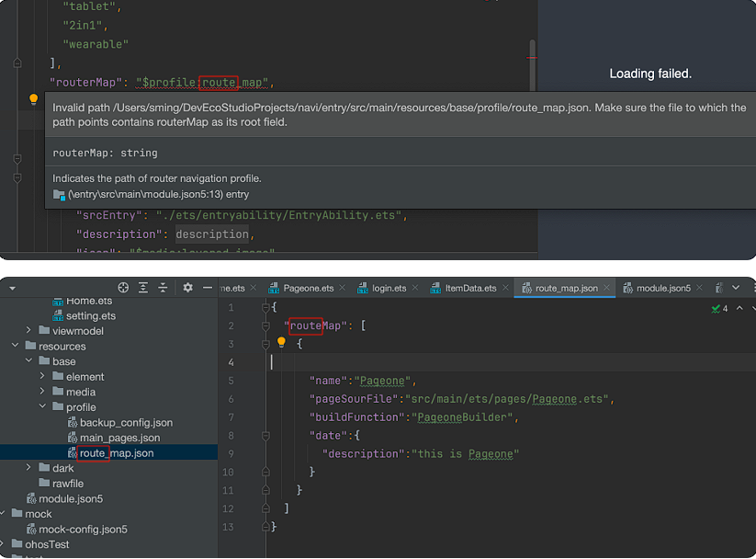Click the locate/select opened file crosshair icon
Screen dimensions: 756x559
[x=123, y=288]
